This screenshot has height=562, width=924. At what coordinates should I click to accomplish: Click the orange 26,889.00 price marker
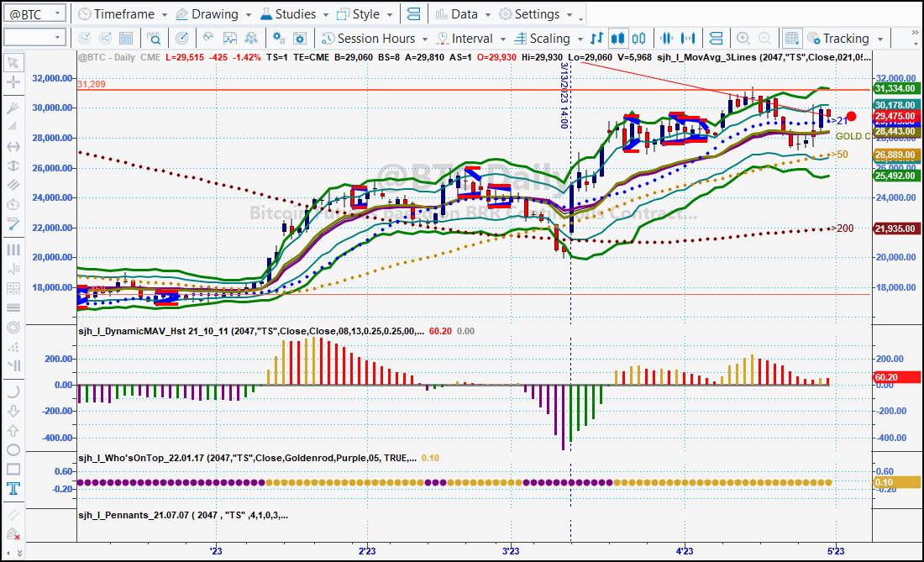895,155
